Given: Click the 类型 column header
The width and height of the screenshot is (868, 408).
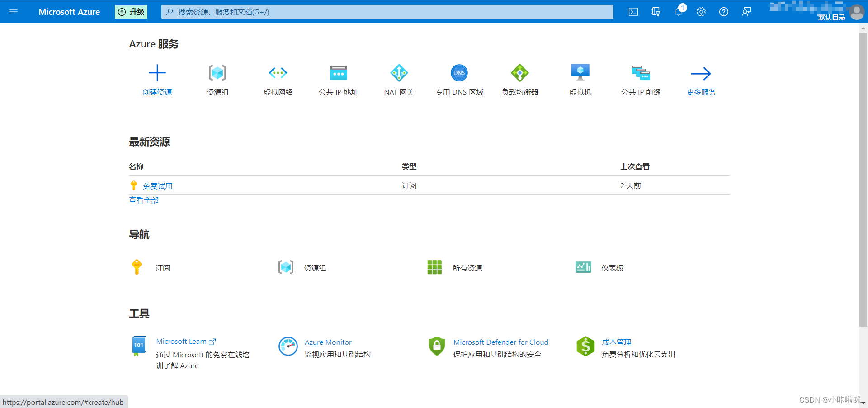Looking at the screenshot, I should tap(409, 166).
